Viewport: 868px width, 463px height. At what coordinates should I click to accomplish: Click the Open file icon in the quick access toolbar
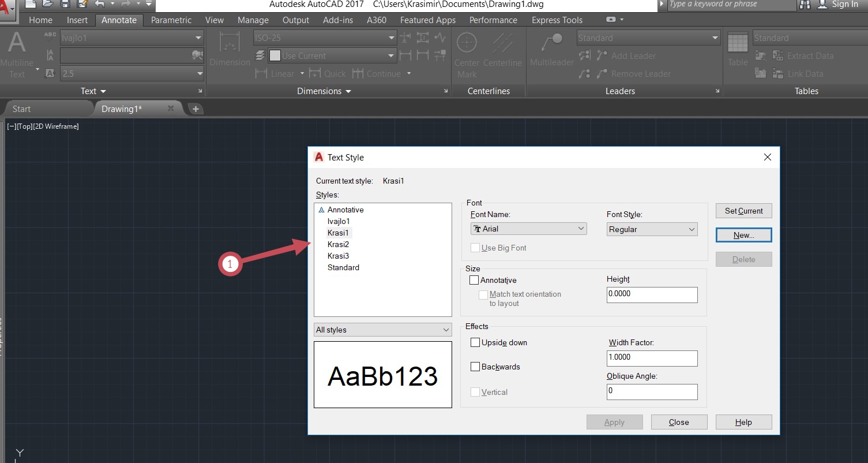48,4
